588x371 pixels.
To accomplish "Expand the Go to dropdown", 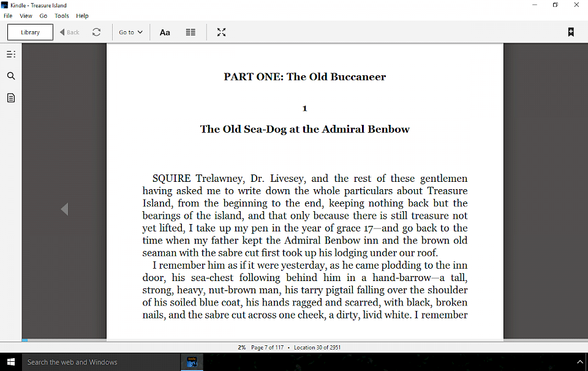I will [130, 32].
